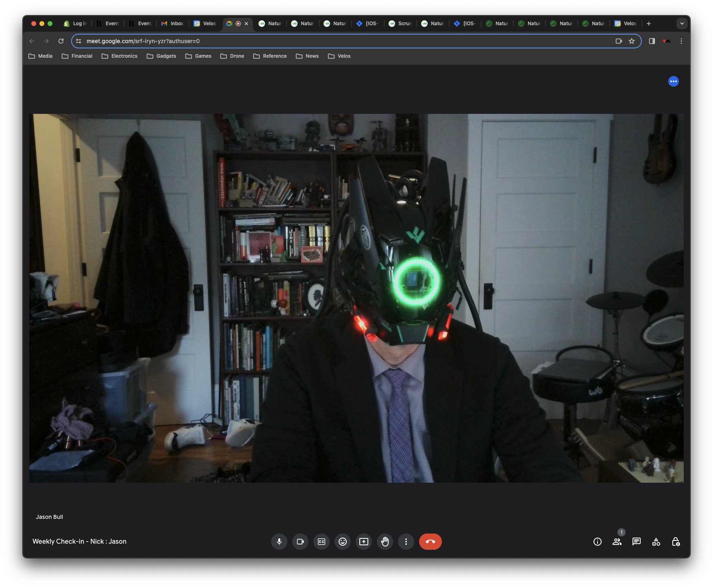Screen dimensions: 713x588
Task: Open host controls via the lock icon
Action: pos(676,541)
